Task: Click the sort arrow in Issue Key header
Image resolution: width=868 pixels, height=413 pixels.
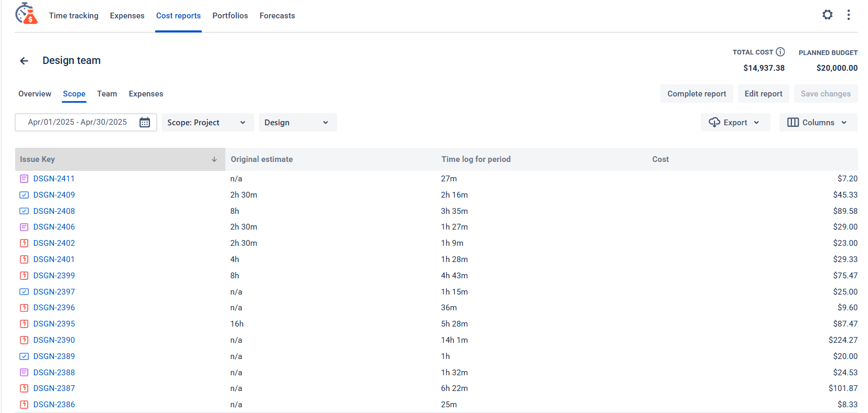Action: click(x=214, y=159)
